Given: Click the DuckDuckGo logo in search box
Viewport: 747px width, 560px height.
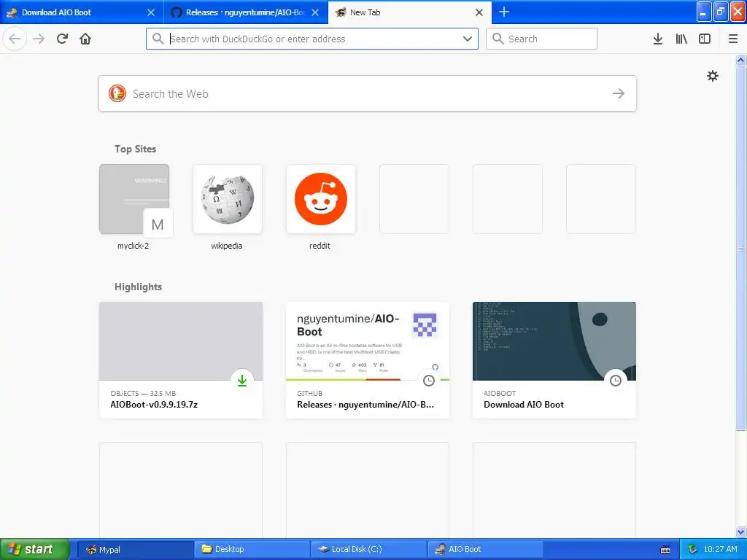Looking at the screenshot, I should pyautogui.click(x=117, y=93).
